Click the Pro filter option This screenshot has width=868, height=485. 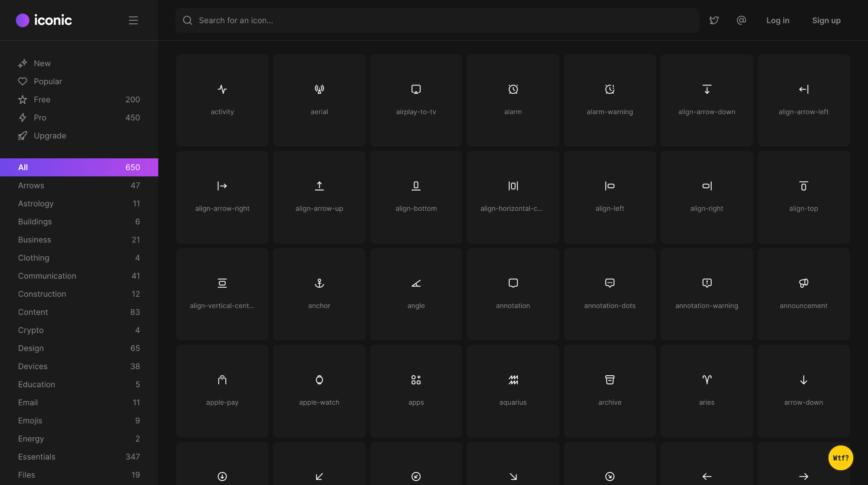[x=40, y=118]
